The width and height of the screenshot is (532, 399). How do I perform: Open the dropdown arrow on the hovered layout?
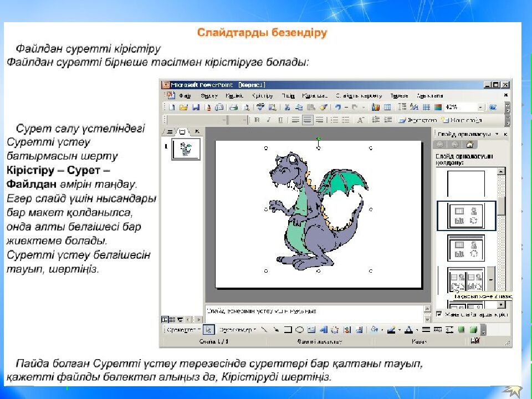pos(490,280)
